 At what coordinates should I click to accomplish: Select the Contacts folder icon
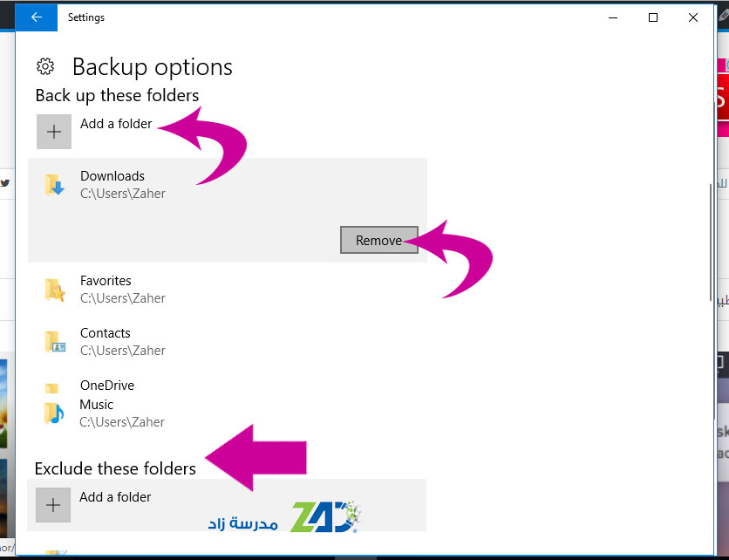pos(55,342)
